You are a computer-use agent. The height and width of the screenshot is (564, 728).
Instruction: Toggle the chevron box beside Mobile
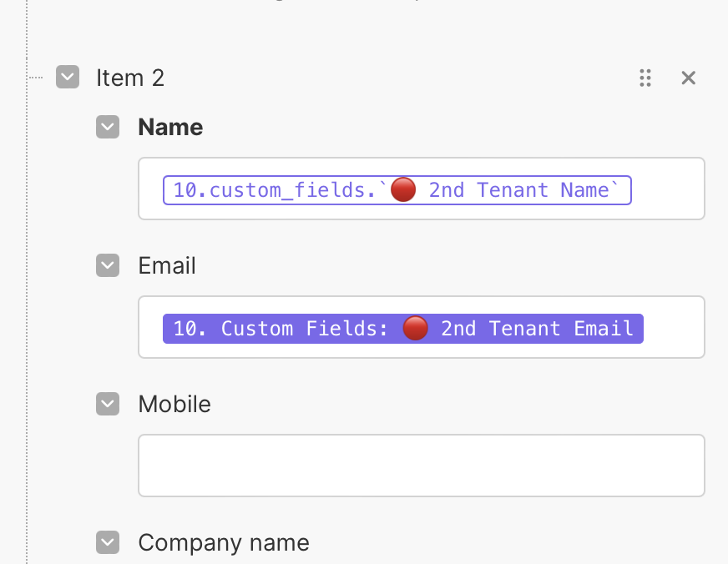[108, 404]
